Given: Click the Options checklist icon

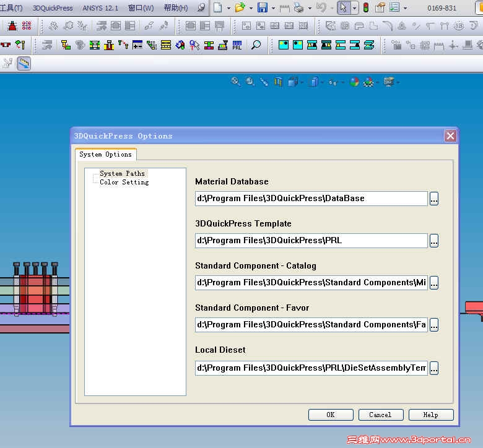Looking at the screenshot, I should tap(394, 7).
